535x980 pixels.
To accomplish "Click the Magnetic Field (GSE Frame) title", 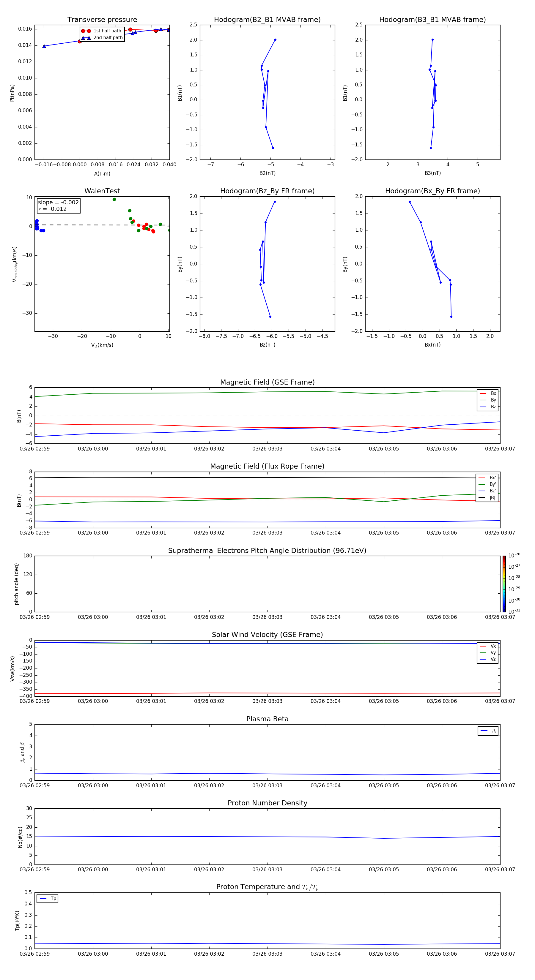I will pyautogui.click(x=267, y=382).
